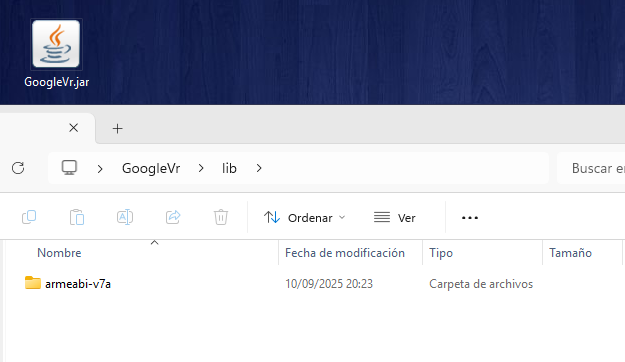Select the GoogleVr.jar desktop icon

coord(56,54)
